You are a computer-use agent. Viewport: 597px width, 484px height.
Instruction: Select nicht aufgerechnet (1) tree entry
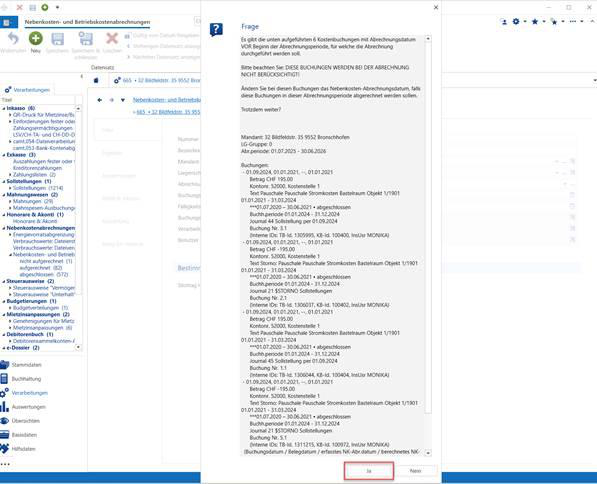pyautogui.click(x=46, y=261)
